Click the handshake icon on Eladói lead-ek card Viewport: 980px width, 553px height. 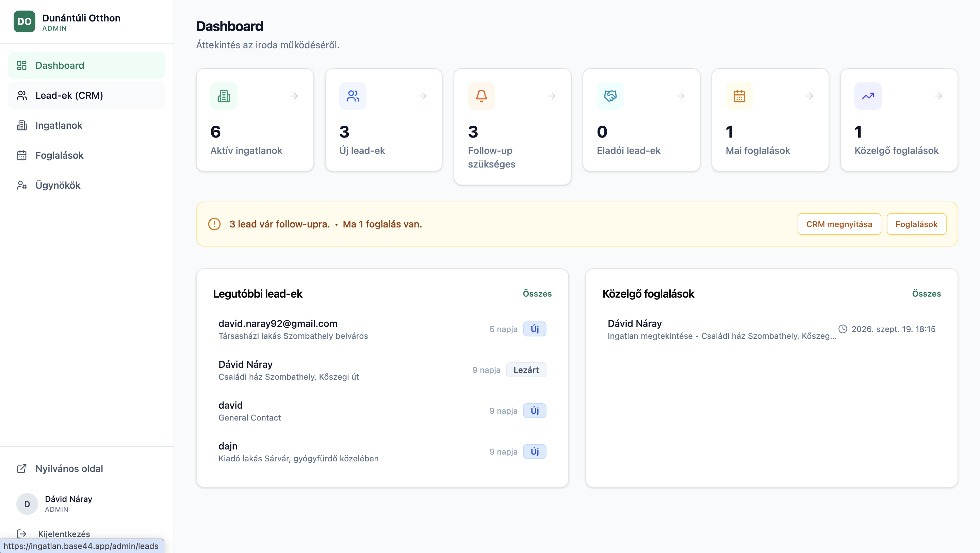[610, 96]
